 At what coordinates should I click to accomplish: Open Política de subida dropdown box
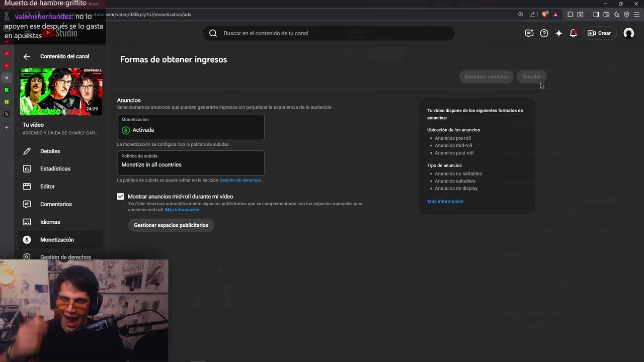191,163
